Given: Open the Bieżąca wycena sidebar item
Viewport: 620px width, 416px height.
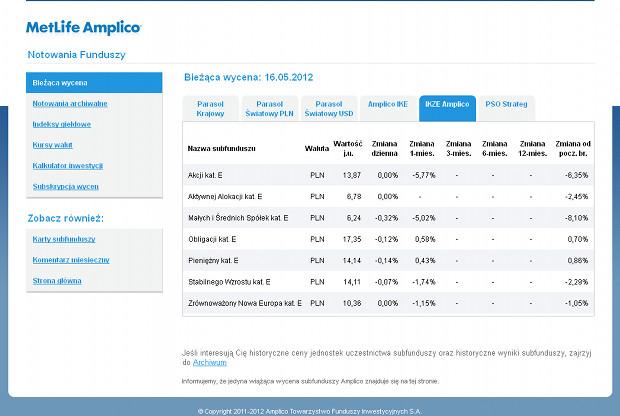Looking at the screenshot, I should (x=94, y=83).
